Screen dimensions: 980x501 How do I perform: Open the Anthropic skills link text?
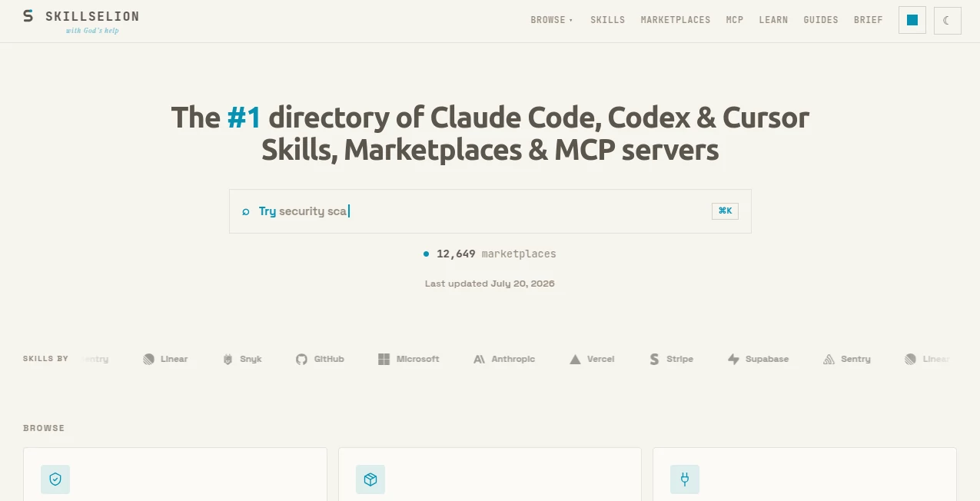click(513, 359)
